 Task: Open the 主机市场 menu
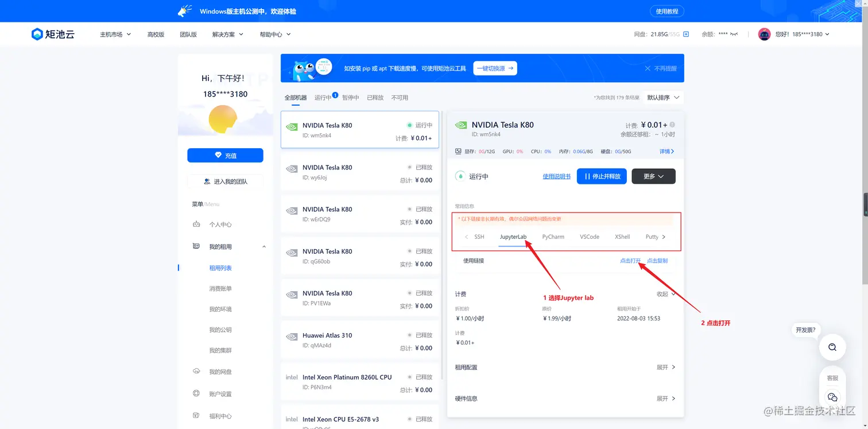point(115,34)
